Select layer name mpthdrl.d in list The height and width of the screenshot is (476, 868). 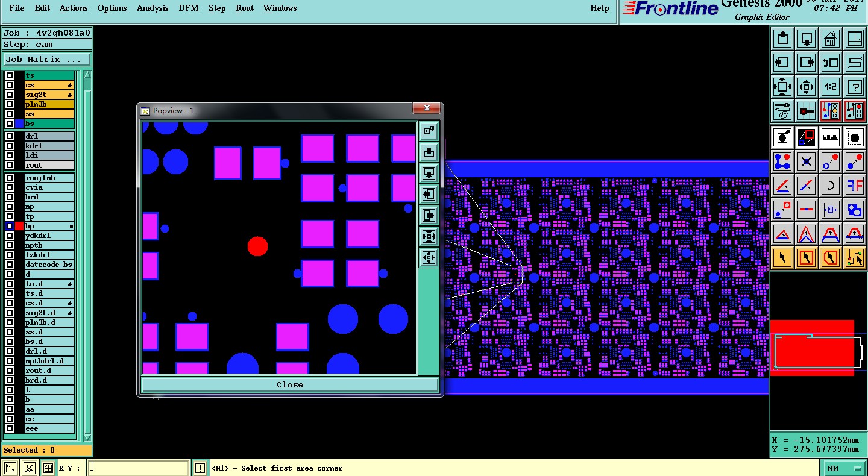(49, 361)
